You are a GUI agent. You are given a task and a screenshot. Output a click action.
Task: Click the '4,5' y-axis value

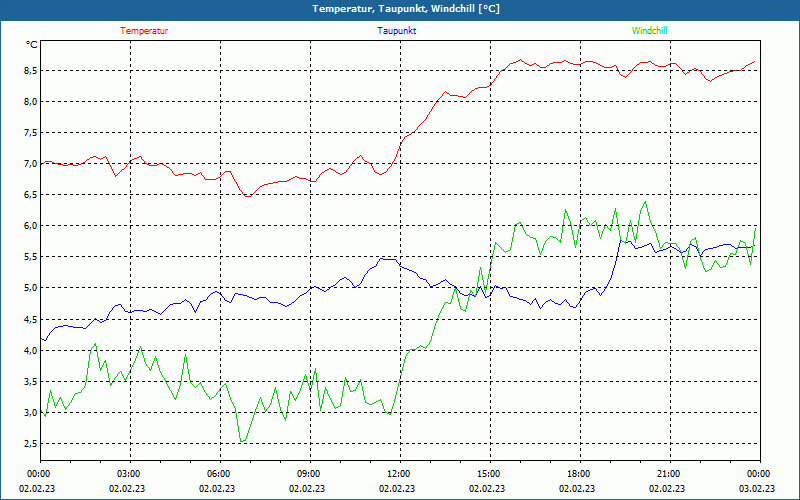tap(31, 319)
